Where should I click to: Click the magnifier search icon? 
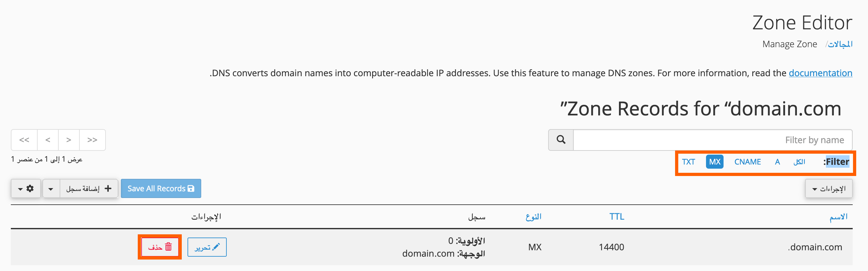(x=561, y=140)
